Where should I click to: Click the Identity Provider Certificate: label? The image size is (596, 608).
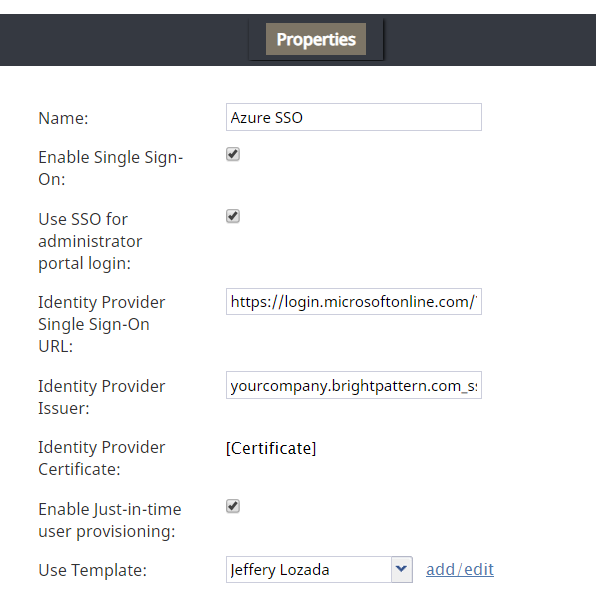[102, 458]
